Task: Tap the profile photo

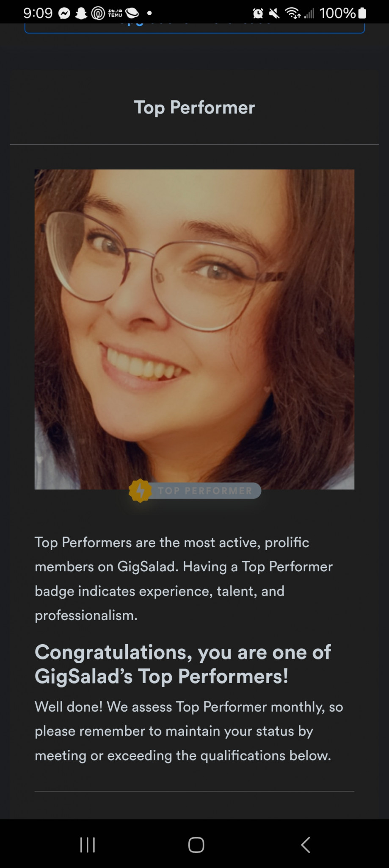Action: pos(194,329)
